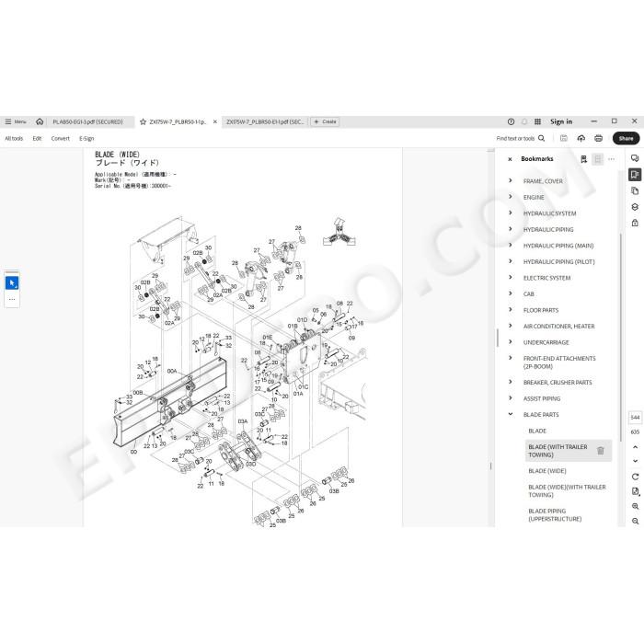The image size is (644, 644).
Task: Select the ASSIST PIPING bookmark text
Action: pyautogui.click(x=542, y=398)
